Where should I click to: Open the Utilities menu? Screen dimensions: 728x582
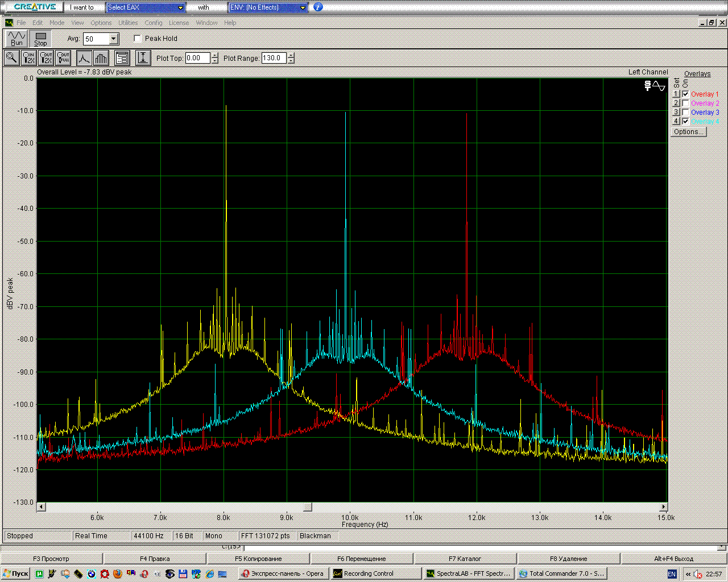128,23
